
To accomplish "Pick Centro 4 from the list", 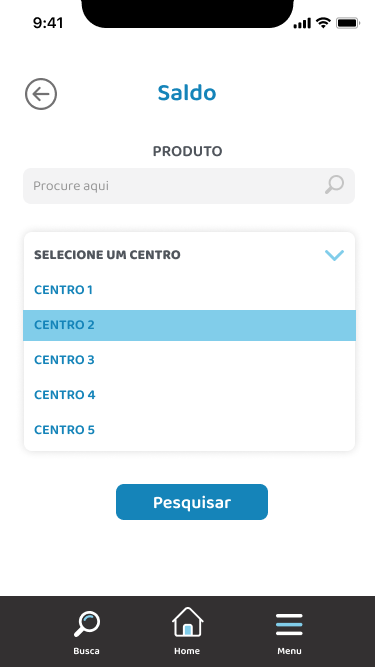I will (x=189, y=395).
